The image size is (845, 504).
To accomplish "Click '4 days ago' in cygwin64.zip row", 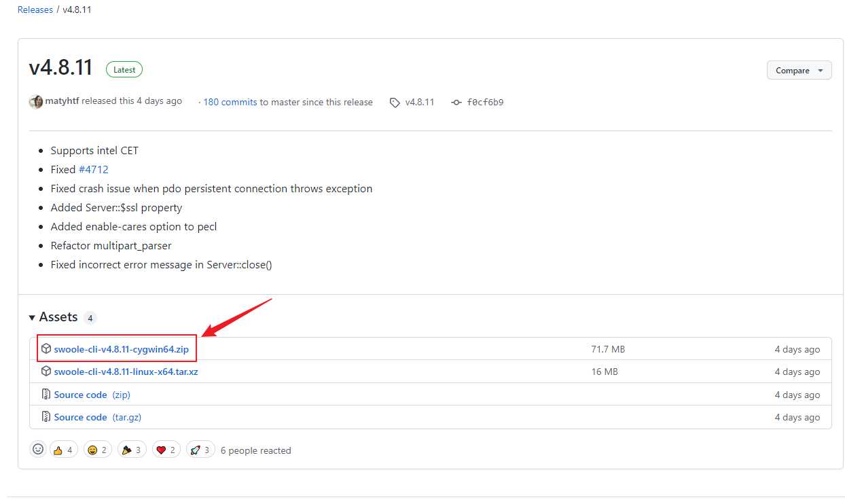I will (797, 349).
